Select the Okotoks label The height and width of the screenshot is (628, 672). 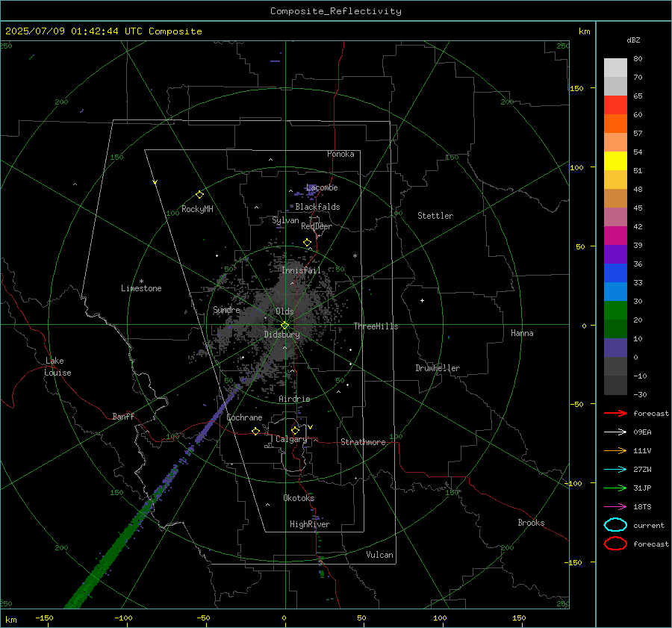[x=299, y=498]
